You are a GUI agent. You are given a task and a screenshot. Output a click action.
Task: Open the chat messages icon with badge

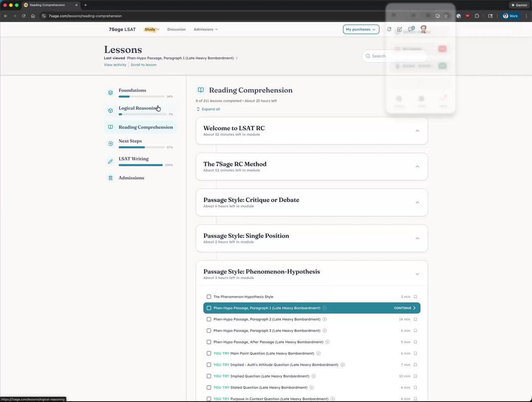coord(411,29)
